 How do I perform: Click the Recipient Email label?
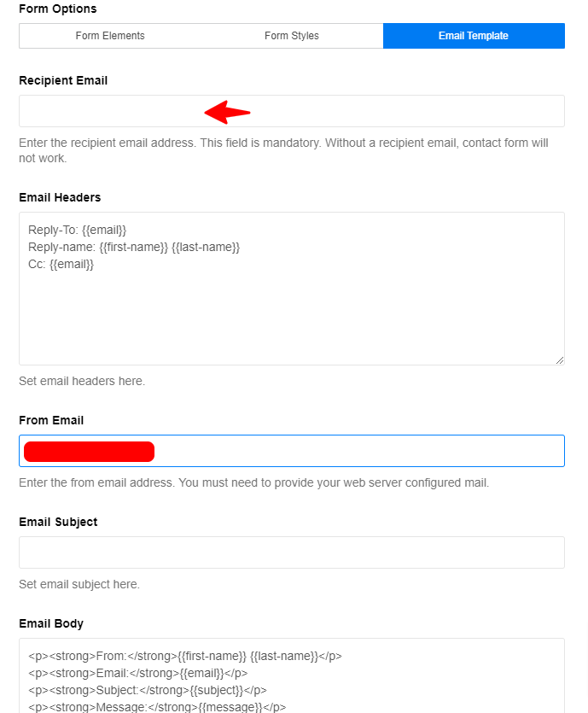click(63, 80)
